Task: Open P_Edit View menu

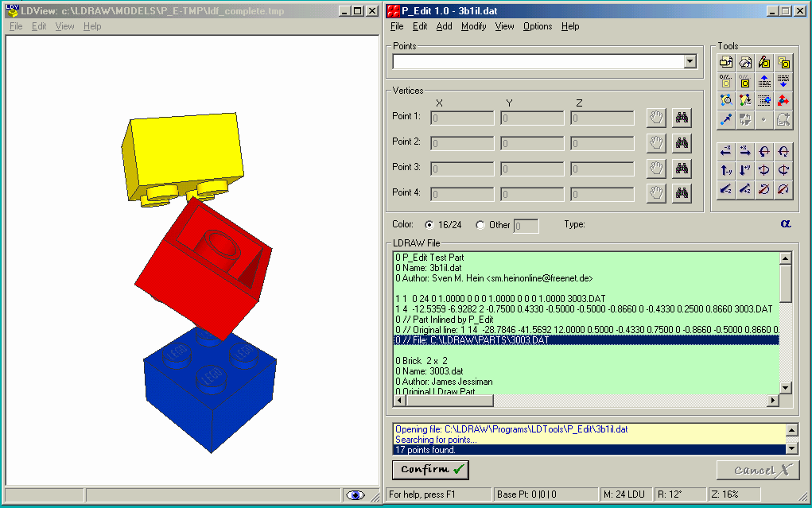Action: click(504, 26)
